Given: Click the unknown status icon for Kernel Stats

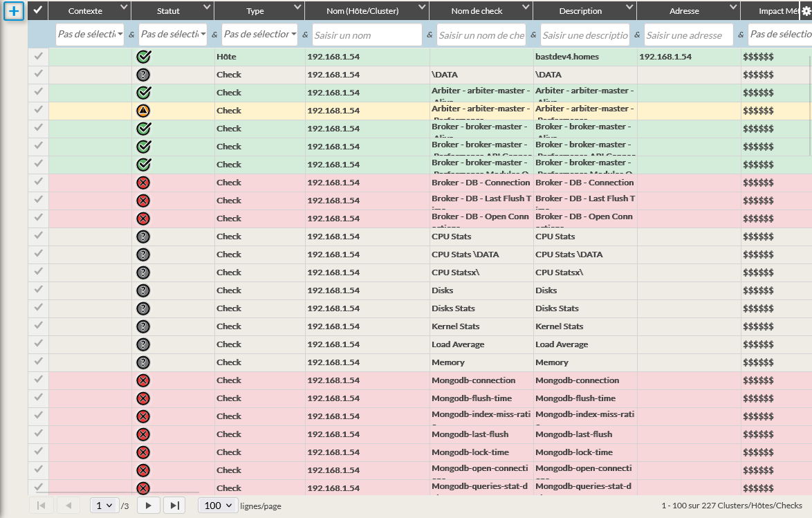Looking at the screenshot, I should pos(144,326).
